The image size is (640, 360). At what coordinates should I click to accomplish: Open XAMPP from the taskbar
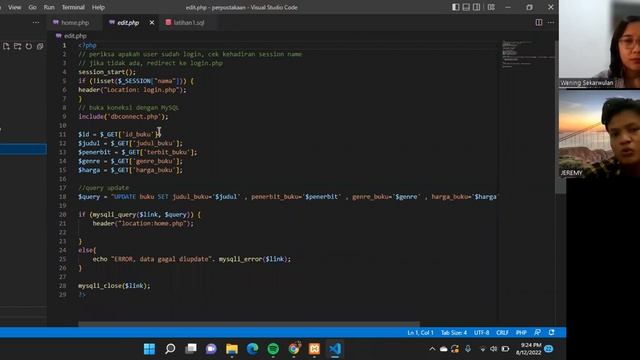(314, 349)
